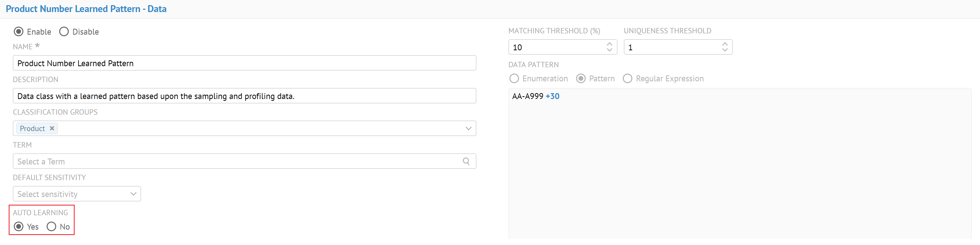The width and height of the screenshot is (980, 245).
Task: Click the Description text field
Action: coord(244,96)
